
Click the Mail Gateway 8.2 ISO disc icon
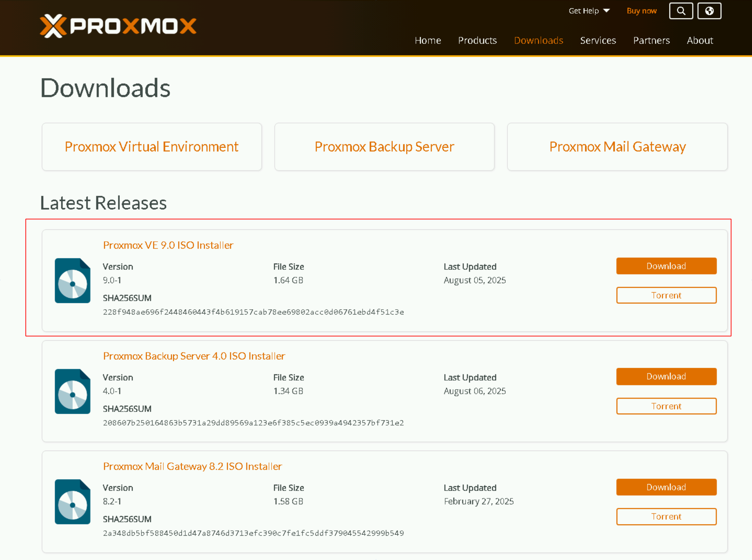72,502
